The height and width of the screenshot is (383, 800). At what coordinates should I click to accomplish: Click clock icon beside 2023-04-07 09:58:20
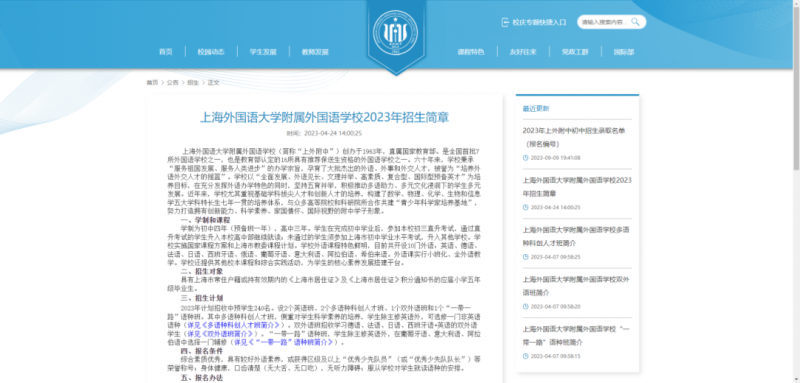click(526, 307)
